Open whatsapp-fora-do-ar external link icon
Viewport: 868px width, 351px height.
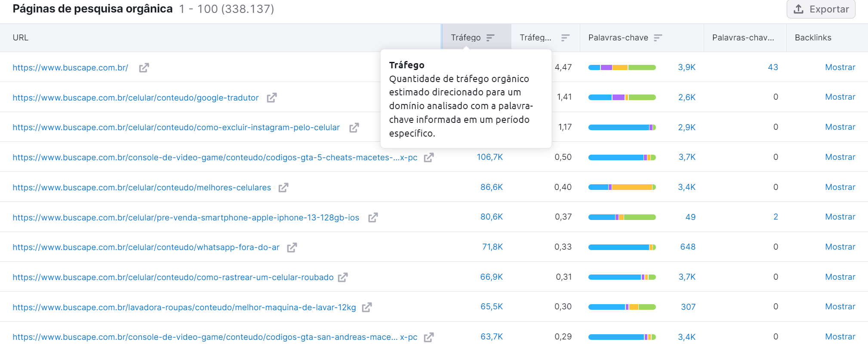coord(292,247)
